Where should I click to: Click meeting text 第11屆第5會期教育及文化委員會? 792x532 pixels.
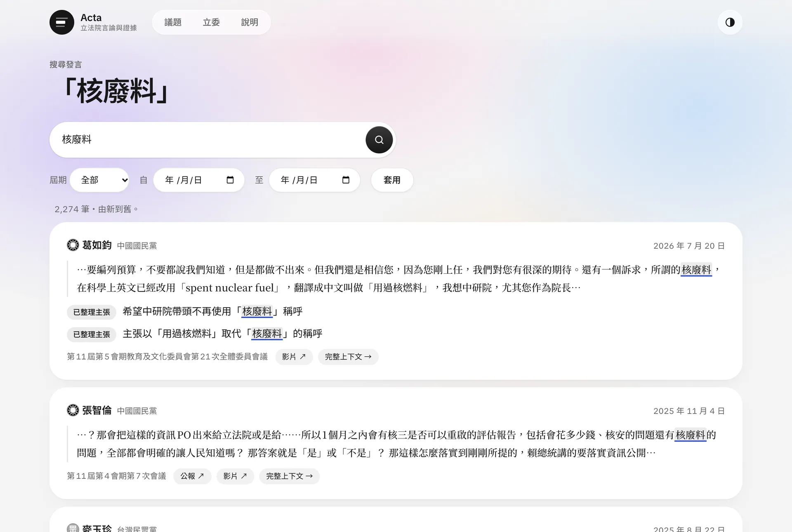click(167, 357)
